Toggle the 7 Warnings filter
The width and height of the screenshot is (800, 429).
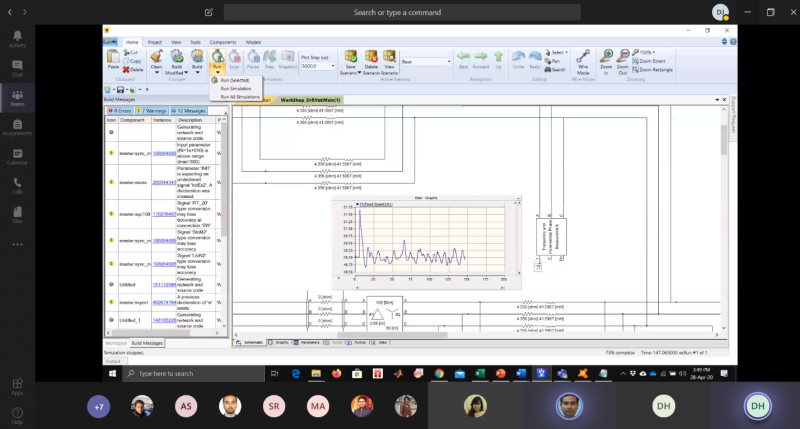[153, 111]
